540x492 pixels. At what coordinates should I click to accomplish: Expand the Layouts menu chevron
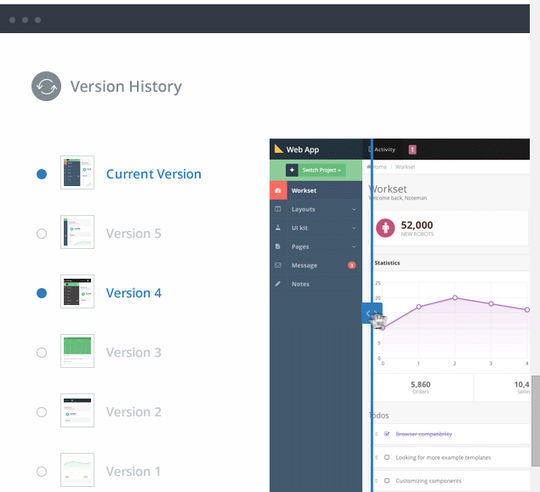pyautogui.click(x=354, y=209)
